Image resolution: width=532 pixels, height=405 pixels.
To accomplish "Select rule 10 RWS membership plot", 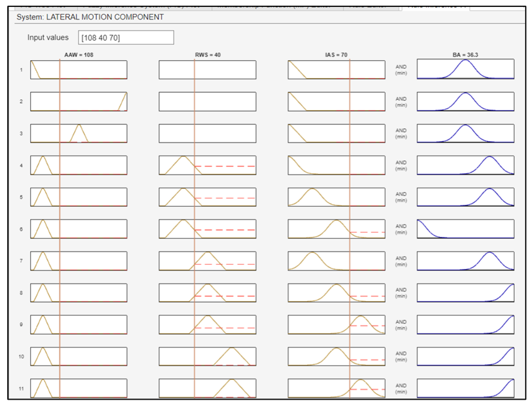I will click(x=207, y=356).
